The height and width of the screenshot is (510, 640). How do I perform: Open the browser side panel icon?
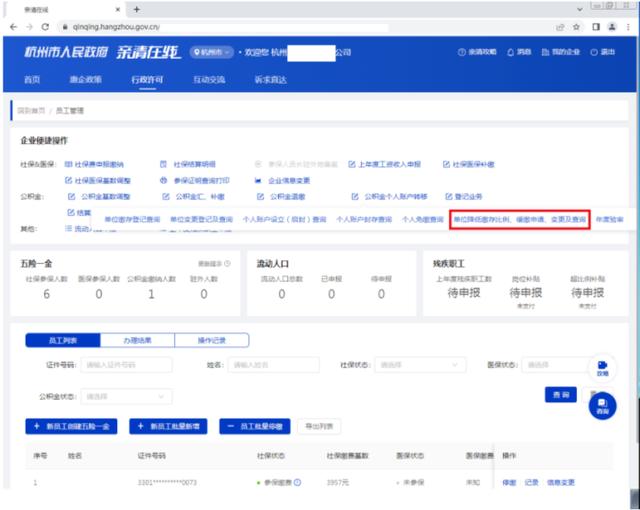tap(596, 27)
